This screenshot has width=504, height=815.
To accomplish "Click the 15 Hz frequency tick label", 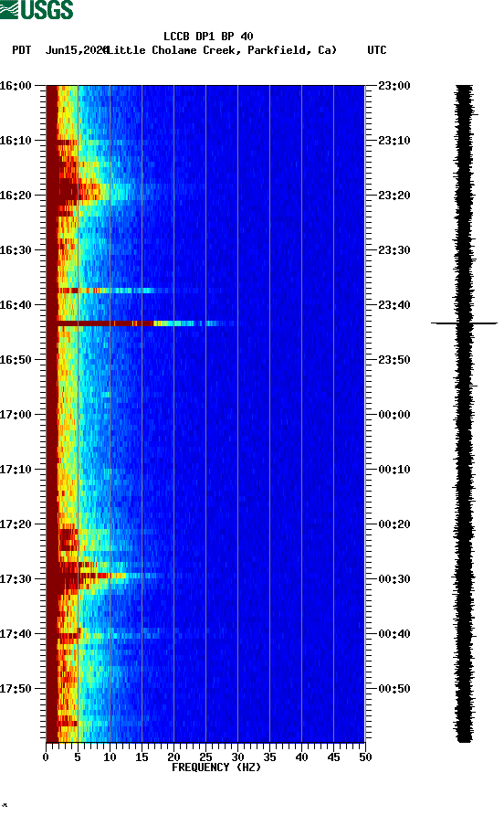I will [142, 757].
